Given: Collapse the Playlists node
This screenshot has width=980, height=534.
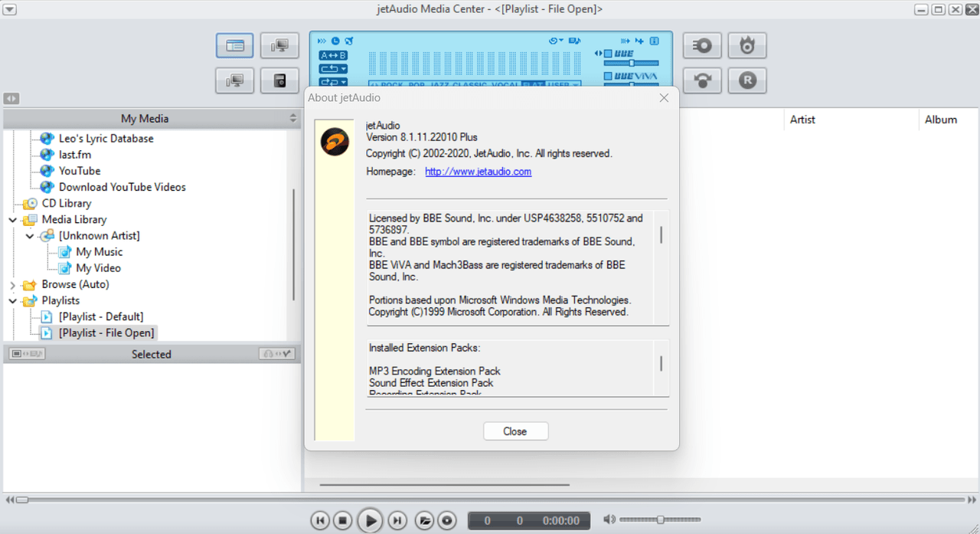Looking at the screenshot, I should tap(12, 301).
